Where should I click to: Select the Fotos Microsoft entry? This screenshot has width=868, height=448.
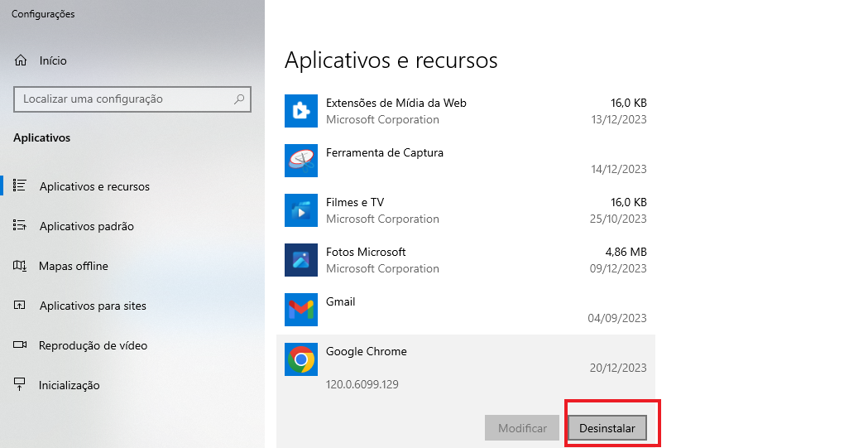(466, 260)
